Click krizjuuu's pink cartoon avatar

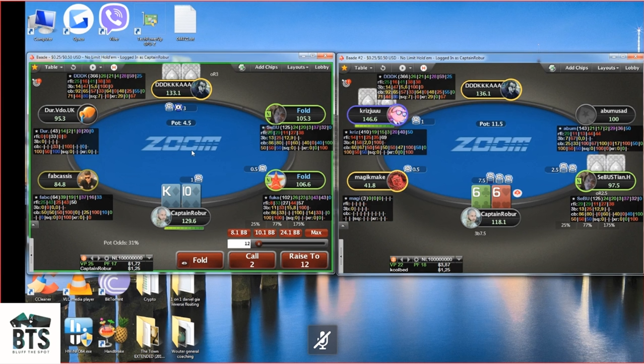pyautogui.click(x=398, y=114)
